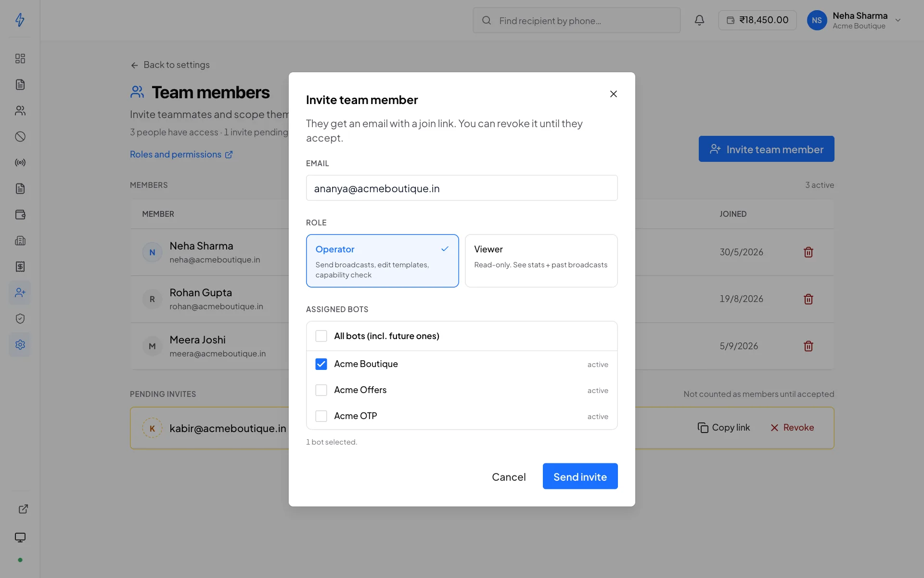924x578 pixels.
Task: Focus the Find recipient by phone search
Action: coord(577,21)
